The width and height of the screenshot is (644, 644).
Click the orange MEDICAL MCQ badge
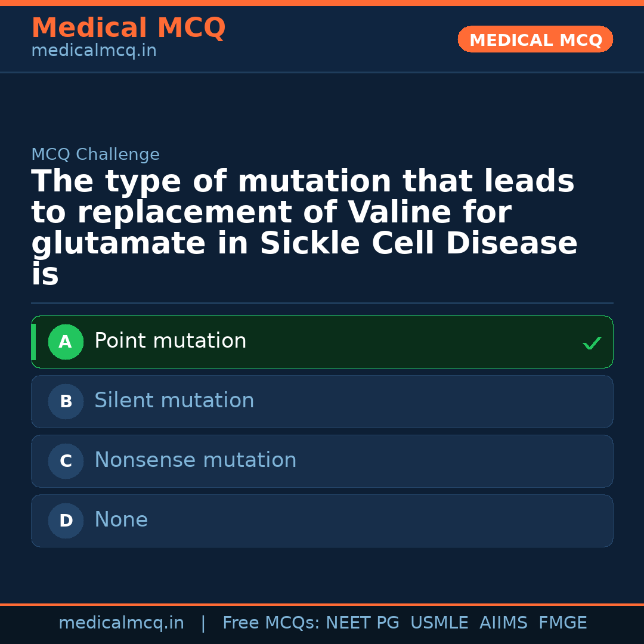[x=535, y=40]
